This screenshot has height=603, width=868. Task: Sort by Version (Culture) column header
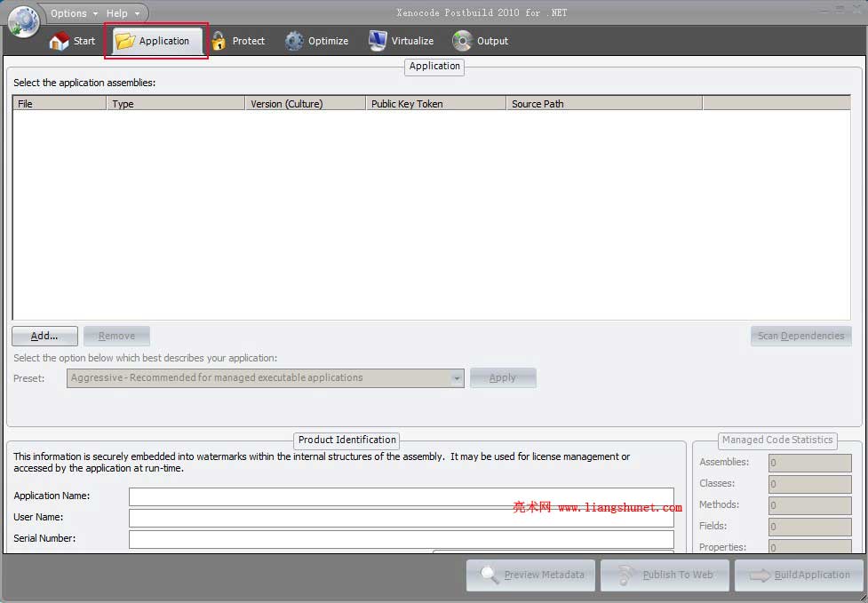pos(305,103)
